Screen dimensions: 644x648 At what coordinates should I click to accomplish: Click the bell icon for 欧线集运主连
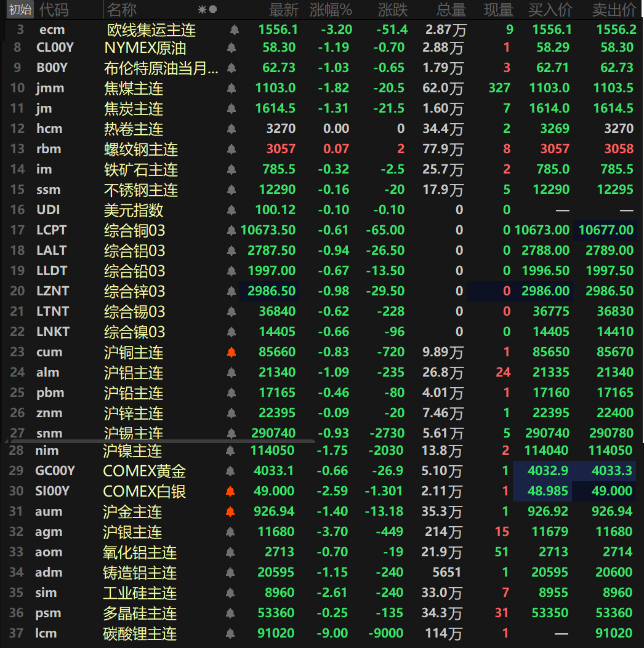pyautogui.click(x=234, y=30)
